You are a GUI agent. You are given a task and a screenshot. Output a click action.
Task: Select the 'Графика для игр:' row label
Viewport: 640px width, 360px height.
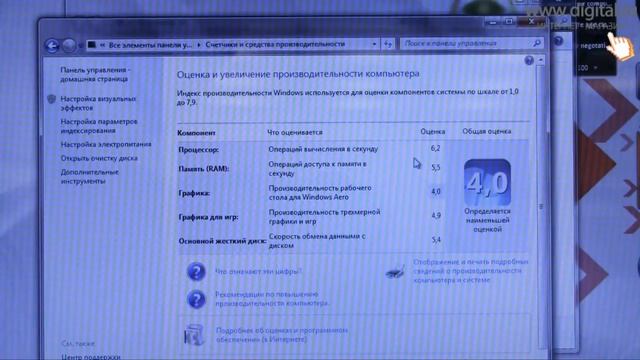point(209,217)
